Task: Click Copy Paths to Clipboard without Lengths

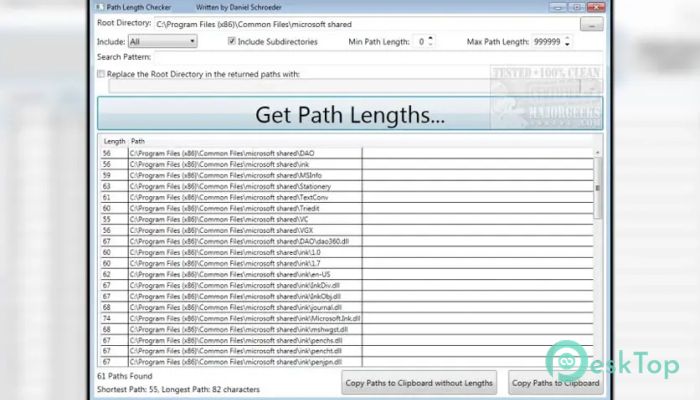Action: tap(419, 383)
